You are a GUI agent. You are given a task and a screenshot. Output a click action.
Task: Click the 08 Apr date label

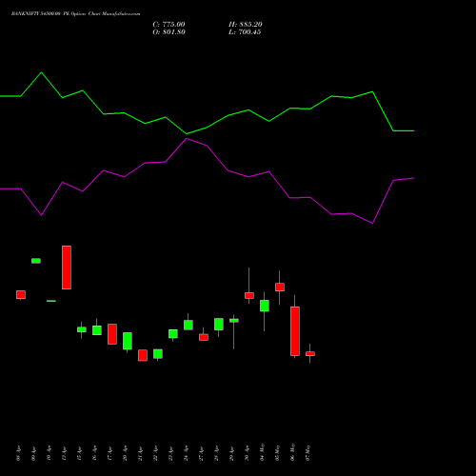18,453
